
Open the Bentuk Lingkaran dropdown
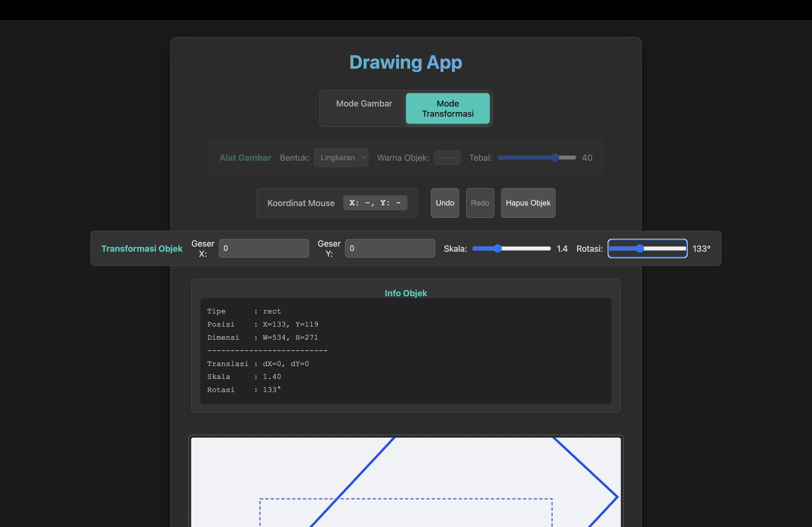point(341,158)
